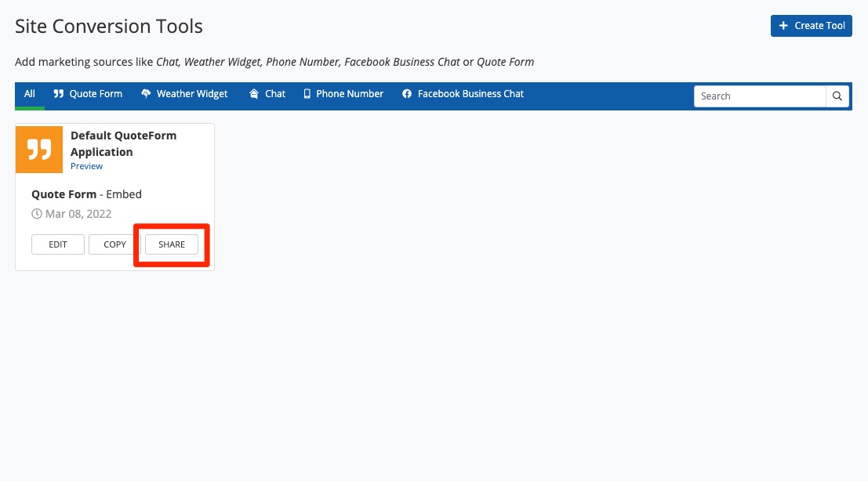Screen dimensions: 868x481
Task: Open the Facebook Business Chat tab label
Action: coord(470,94)
